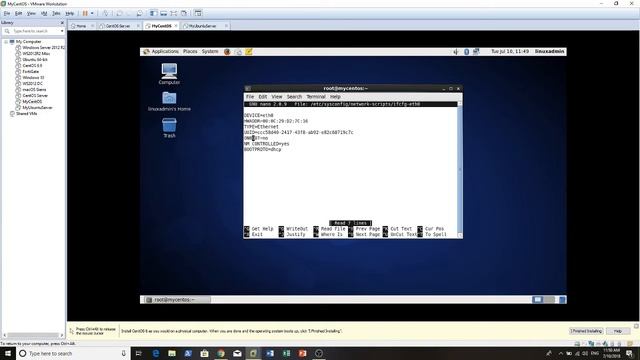
Task: Open the VMware Tabs menu
Action: tap(56, 13)
